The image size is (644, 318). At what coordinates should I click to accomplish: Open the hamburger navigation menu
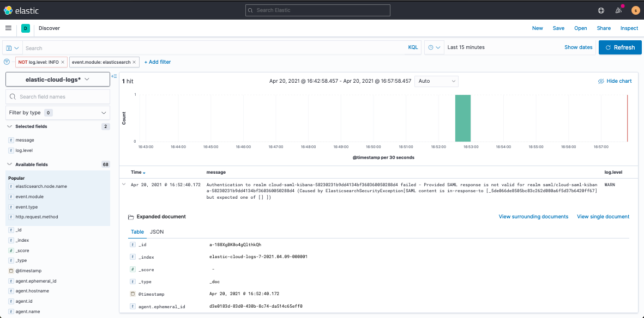click(8, 28)
